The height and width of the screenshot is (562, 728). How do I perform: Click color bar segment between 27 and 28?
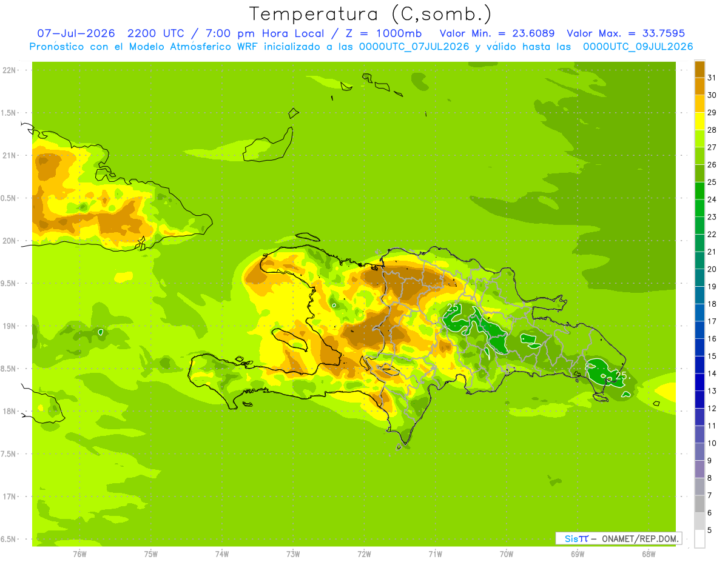click(699, 138)
